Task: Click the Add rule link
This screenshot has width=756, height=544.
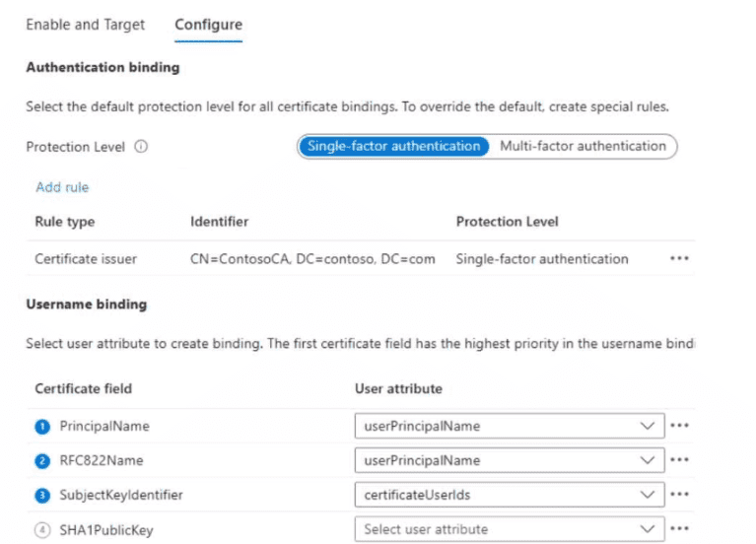Action: [62, 186]
